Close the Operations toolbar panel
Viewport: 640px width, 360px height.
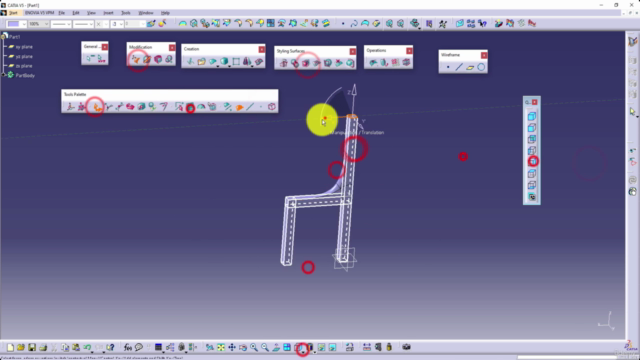point(409,51)
